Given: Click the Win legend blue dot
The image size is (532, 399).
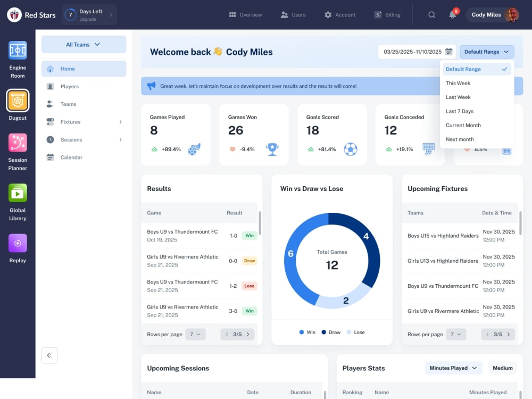Looking at the screenshot, I should tap(301, 332).
